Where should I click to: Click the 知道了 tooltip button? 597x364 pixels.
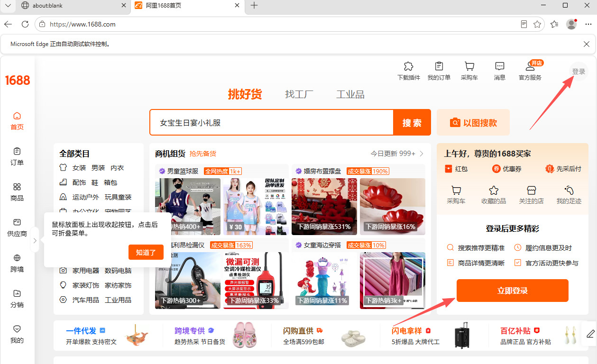[146, 252]
